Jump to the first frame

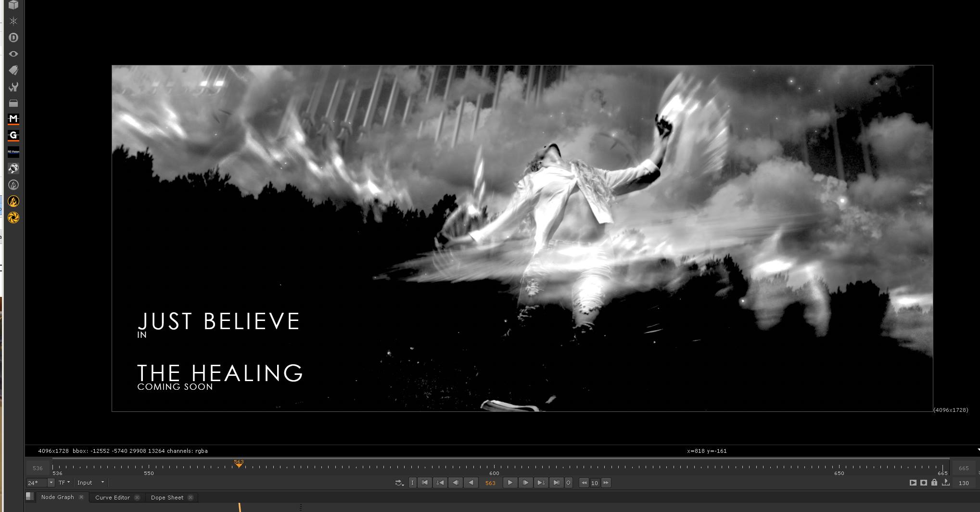[x=424, y=483]
